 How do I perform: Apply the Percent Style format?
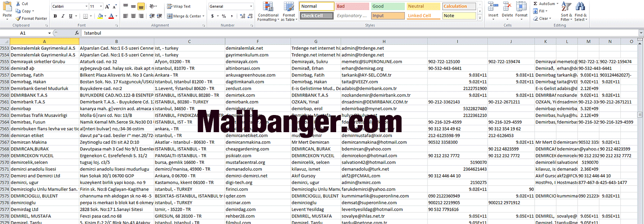coord(223,16)
